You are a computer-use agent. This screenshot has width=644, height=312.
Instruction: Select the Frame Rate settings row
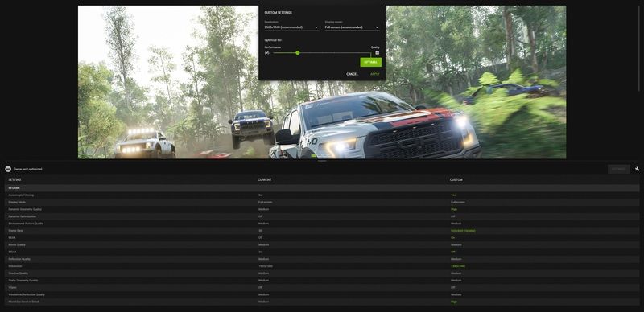click(x=322, y=231)
